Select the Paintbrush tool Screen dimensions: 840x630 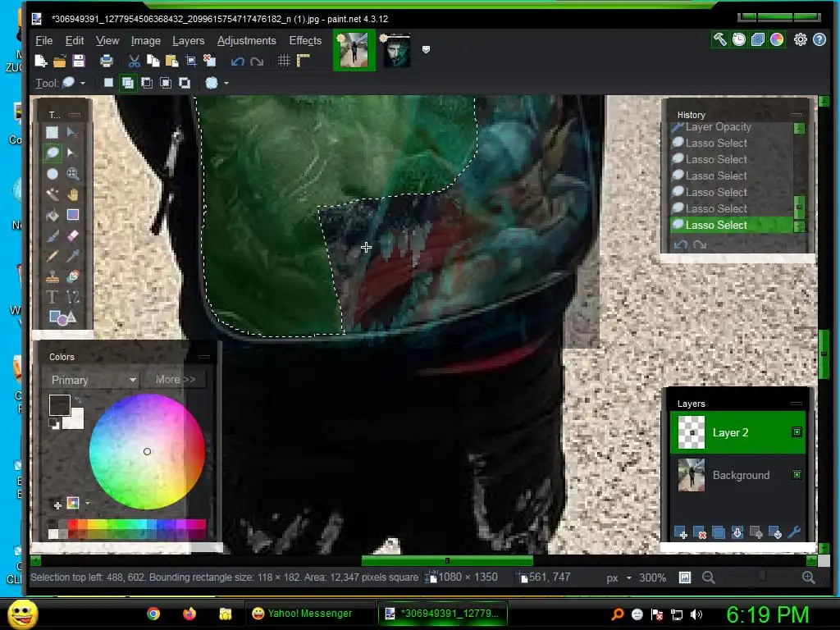tap(52, 235)
